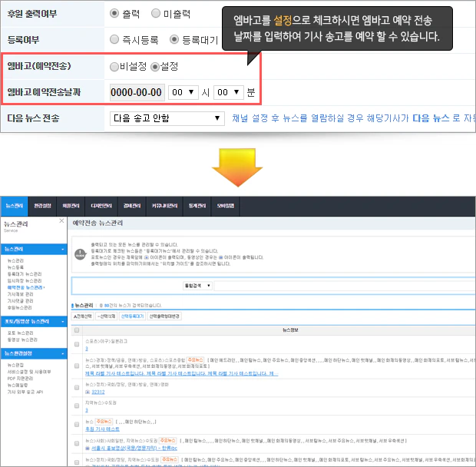
Task: Open 뉴스편집 in the sidebar
Action: pyautogui.click(x=15, y=365)
